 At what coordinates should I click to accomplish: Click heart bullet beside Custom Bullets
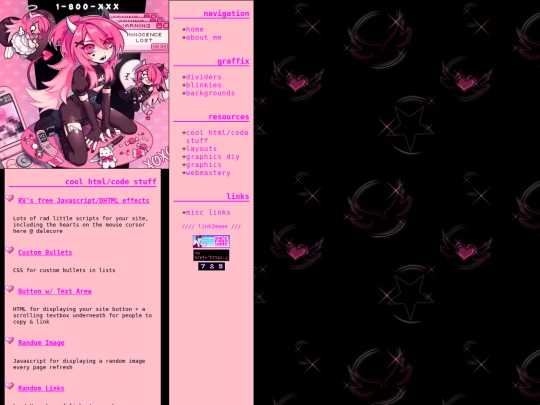(10, 250)
